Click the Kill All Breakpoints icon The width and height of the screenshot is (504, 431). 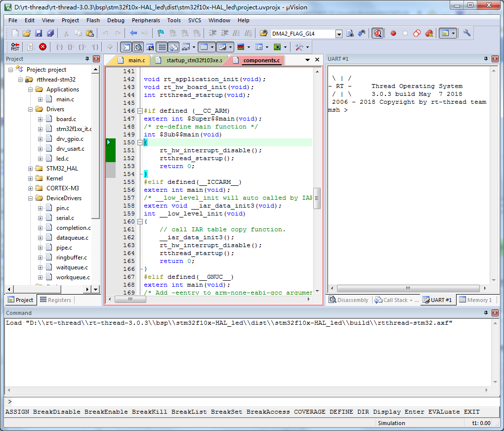pyautogui.click(x=429, y=34)
